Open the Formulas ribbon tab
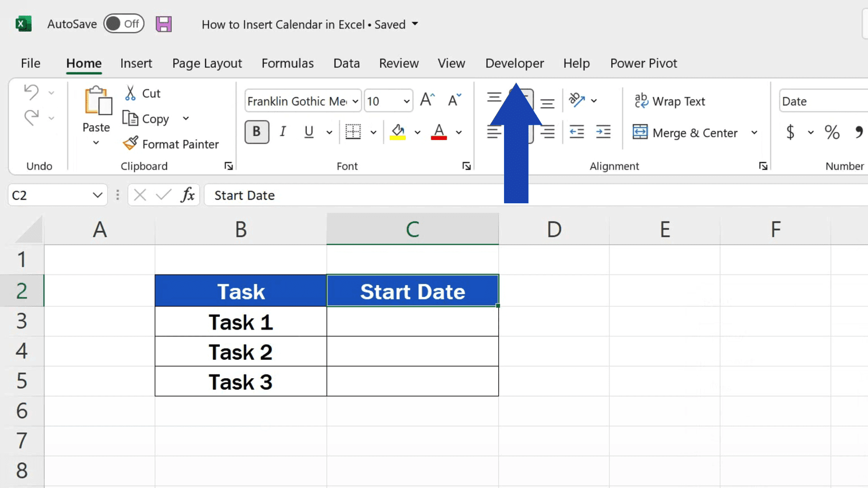This screenshot has height=488, width=868. click(287, 63)
